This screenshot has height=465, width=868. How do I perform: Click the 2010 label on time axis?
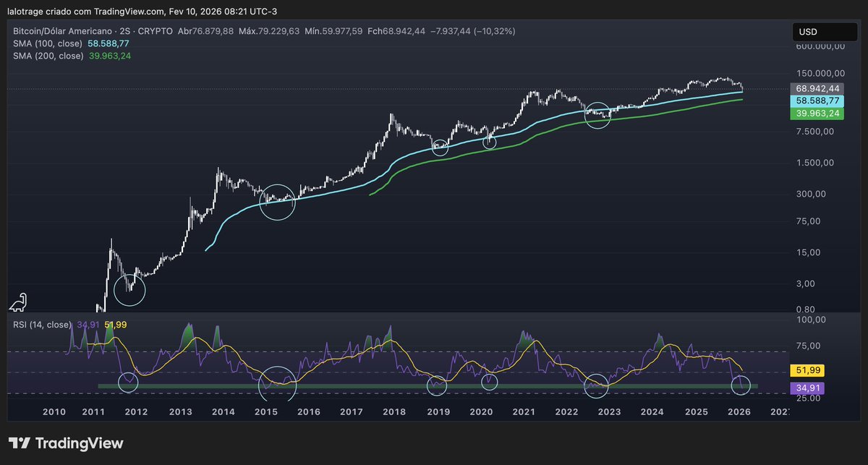click(x=54, y=411)
